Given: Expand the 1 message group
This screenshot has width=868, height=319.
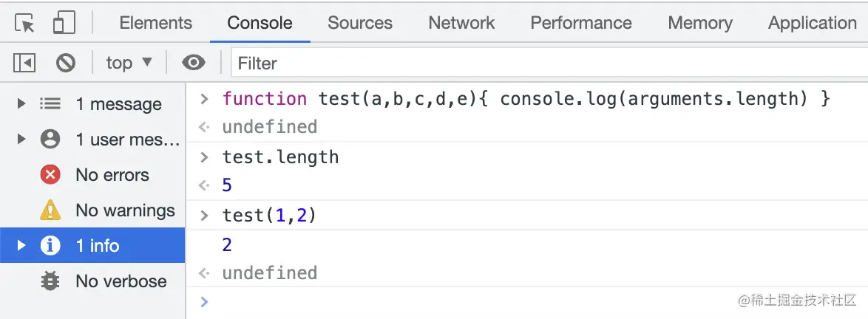Looking at the screenshot, I should coord(21,104).
